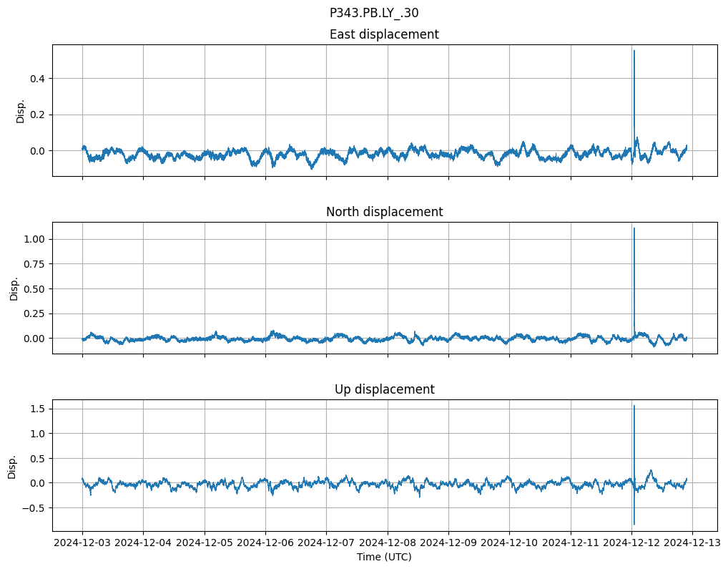Click the Up plot's Disp. y-axis label

tap(12, 465)
